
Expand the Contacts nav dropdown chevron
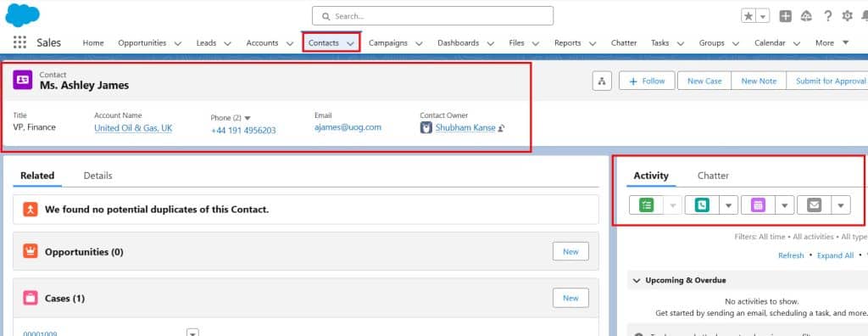(350, 43)
